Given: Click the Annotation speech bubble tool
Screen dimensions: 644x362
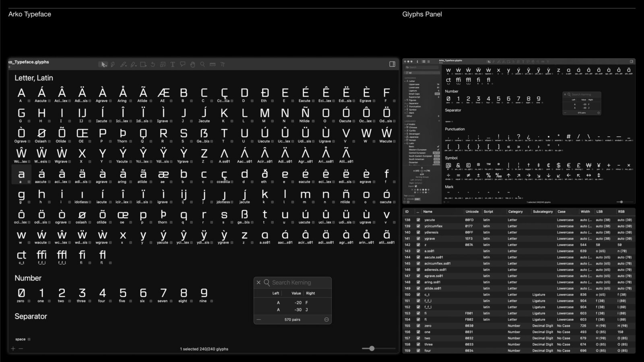Looking at the screenshot, I should 183,64.
